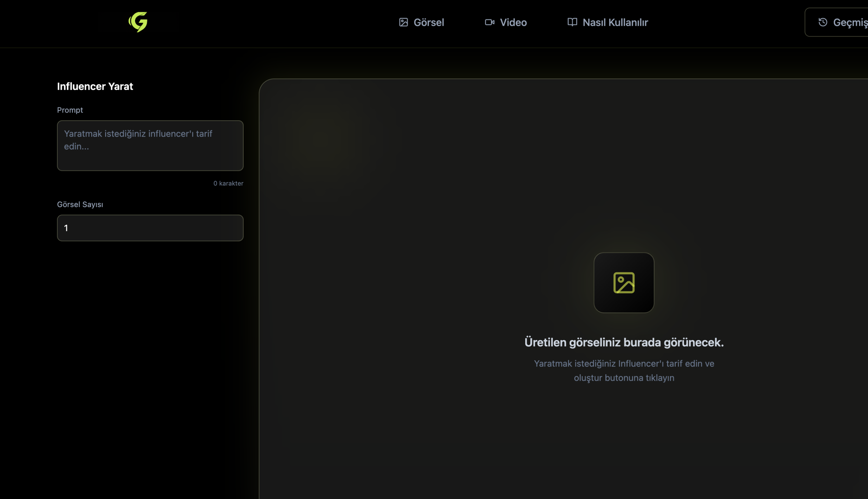Click the green G logo
This screenshot has height=499, width=868.
click(138, 22)
